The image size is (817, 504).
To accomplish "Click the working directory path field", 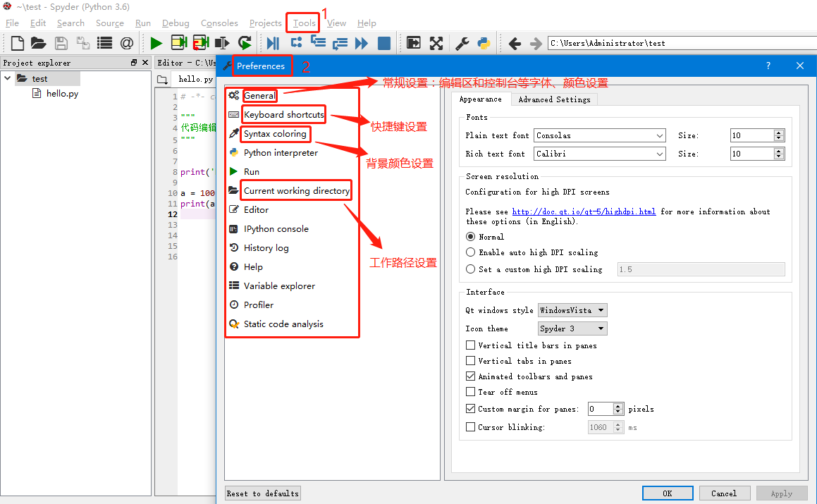I will tap(682, 43).
